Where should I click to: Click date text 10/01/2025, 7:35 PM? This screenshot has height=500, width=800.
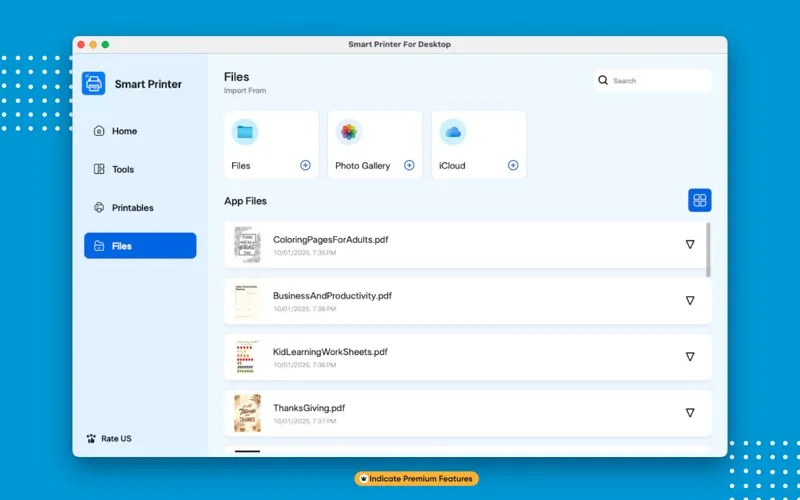(304, 253)
